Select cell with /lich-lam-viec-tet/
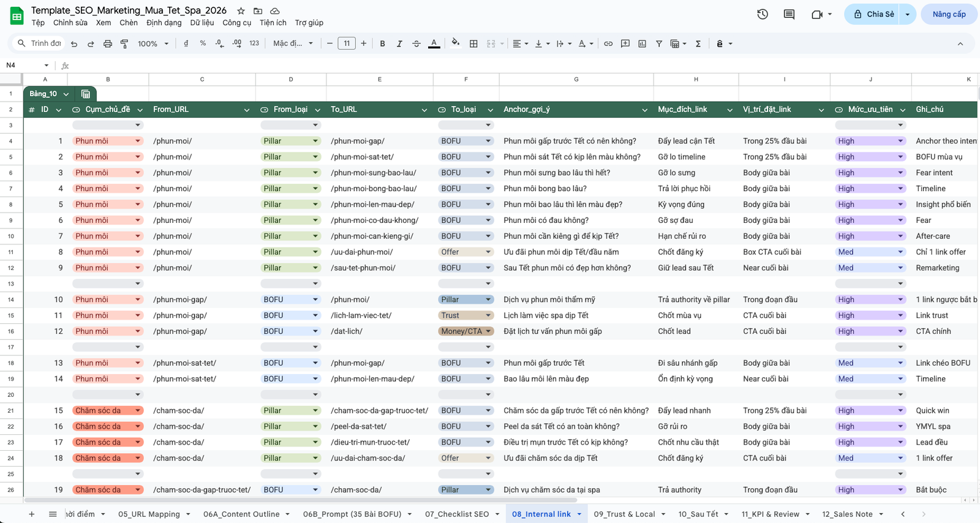The width and height of the screenshot is (980, 523). (380, 315)
